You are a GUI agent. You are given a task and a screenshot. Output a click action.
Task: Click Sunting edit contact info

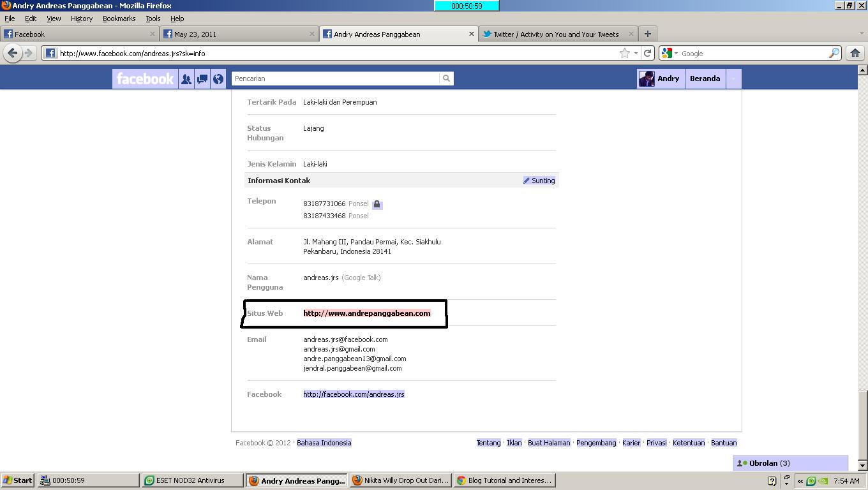tap(539, 181)
